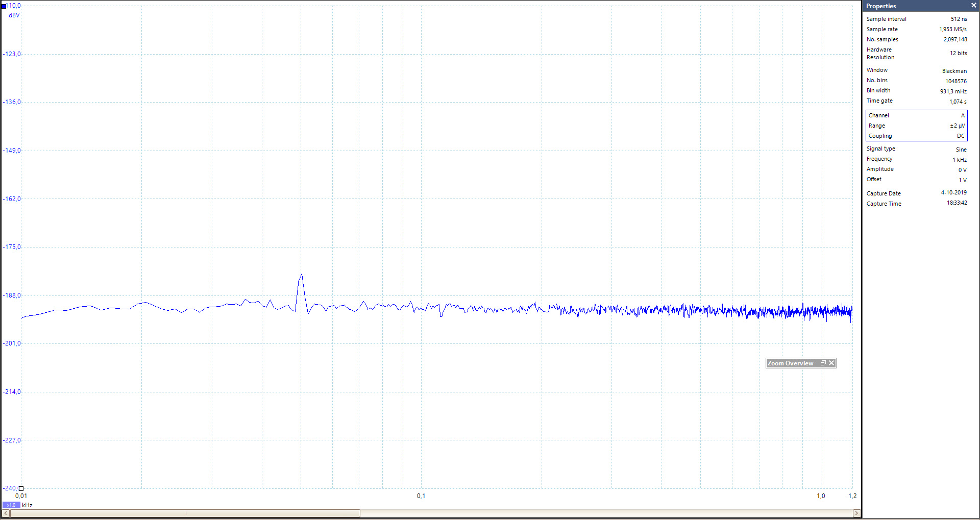Click the blue axis handle at top-left

[x=4, y=6]
